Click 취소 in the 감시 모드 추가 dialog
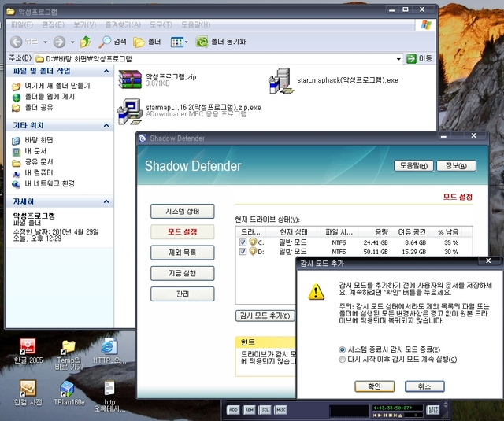The height and width of the screenshot is (421, 504). point(424,386)
